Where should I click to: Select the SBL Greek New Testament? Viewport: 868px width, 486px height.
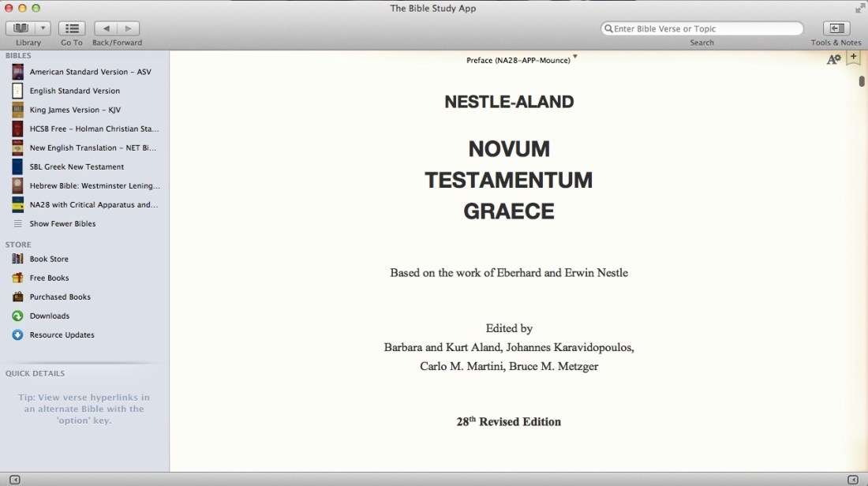click(x=77, y=166)
